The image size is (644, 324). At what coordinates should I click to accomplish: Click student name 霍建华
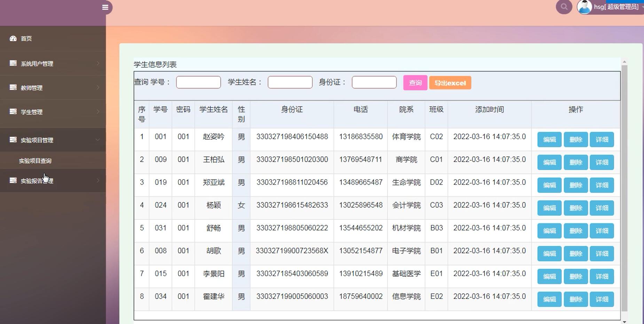point(213,296)
